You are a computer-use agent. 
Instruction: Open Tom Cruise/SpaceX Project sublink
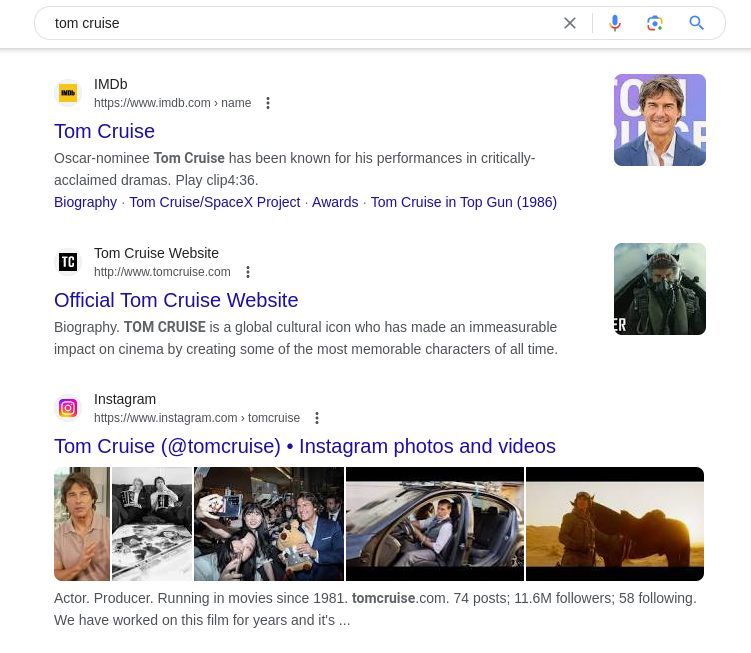tap(214, 202)
